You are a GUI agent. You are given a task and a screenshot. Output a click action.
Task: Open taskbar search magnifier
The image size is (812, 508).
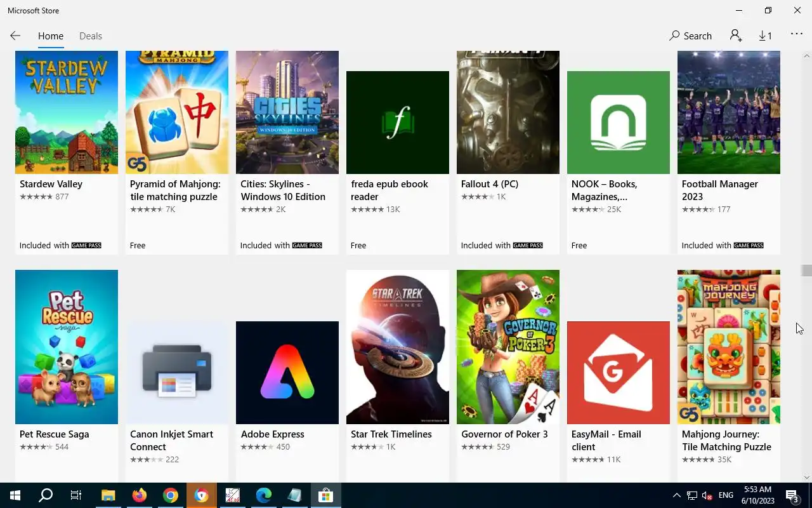click(x=46, y=495)
